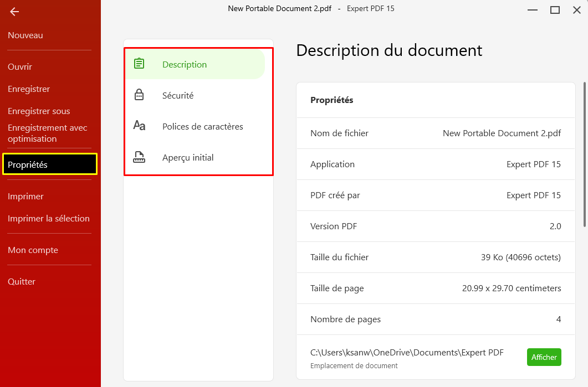Click the page size 20.99 x 29.70 centimeters
The width and height of the screenshot is (588, 387).
pyautogui.click(x=512, y=288)
